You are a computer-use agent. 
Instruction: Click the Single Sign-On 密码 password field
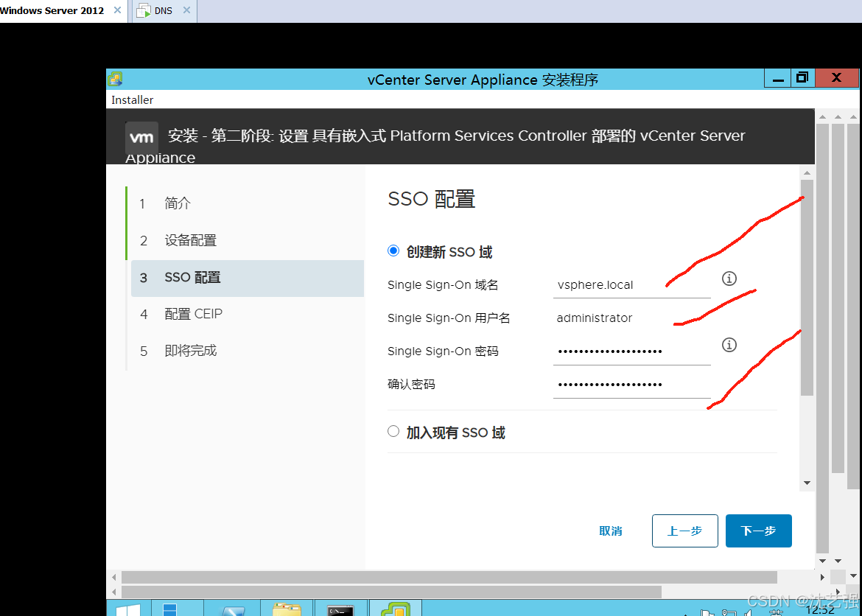(x=631, y=351)
